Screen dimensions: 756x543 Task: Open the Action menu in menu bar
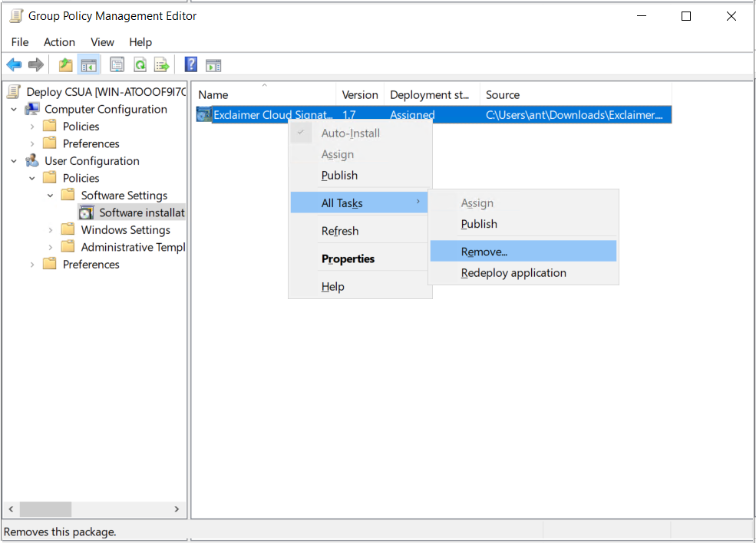[59, 42]
